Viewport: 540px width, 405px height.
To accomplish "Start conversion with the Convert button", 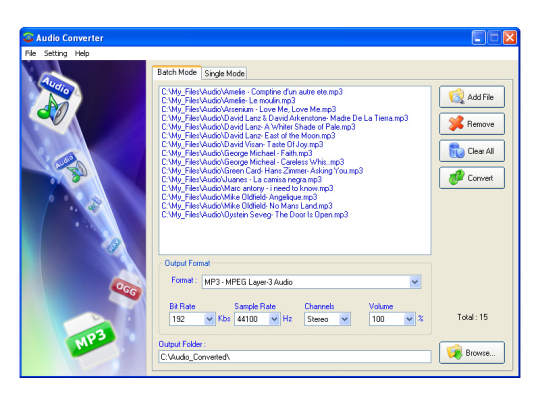I will click(x=471, y=178).
